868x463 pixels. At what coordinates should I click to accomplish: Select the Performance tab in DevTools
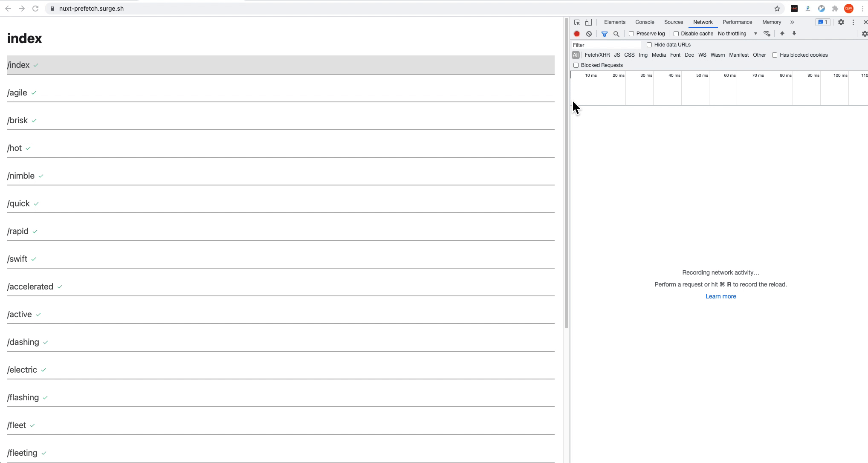pyautogui.click(x=738, y=22)
